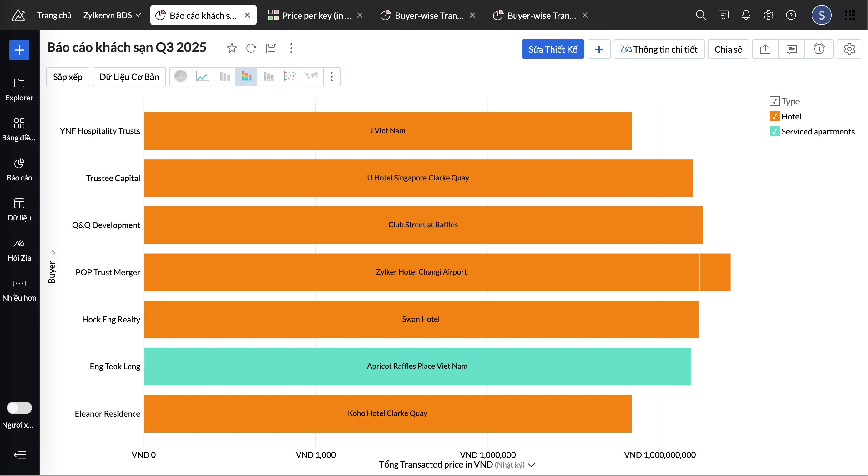Select the map chart type icon
Image resolution: width=868 pixels, height=476 pixels.
311,77
